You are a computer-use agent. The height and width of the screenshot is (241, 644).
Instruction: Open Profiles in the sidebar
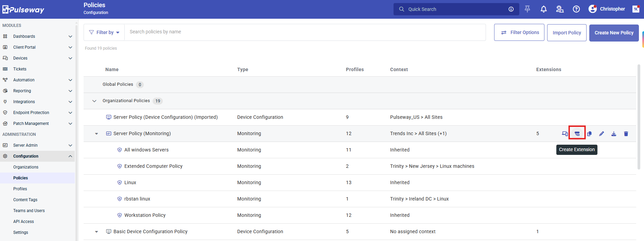(x=20, y=189)
